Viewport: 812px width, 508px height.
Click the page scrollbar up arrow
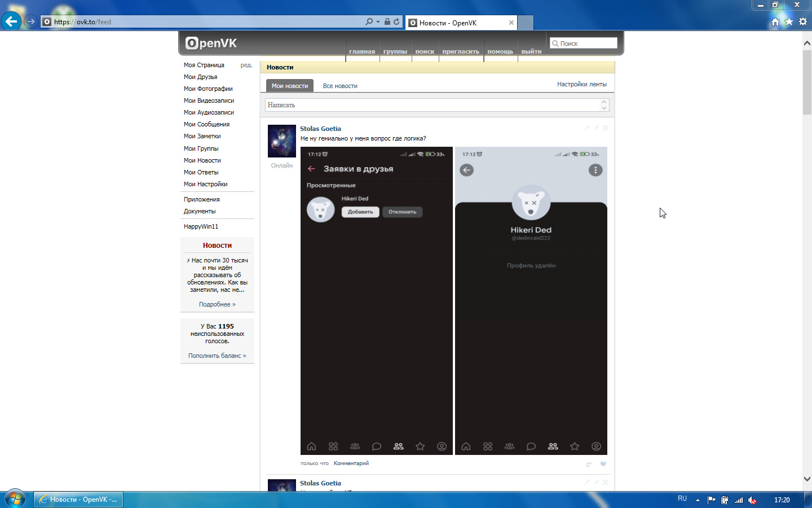point(807,43)
